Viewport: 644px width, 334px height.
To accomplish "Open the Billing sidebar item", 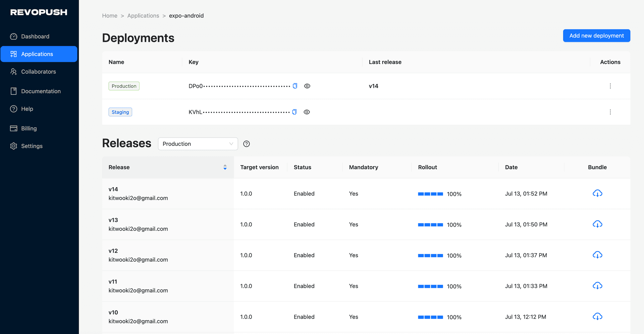I will 29,128.
